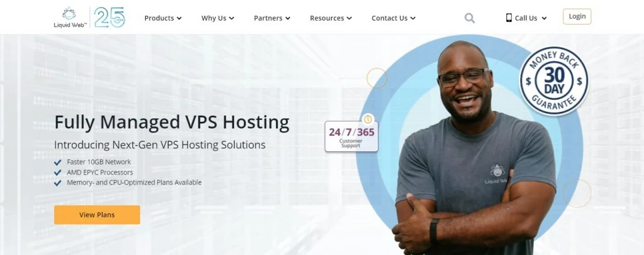The height and width of the screenshot is (255, 644).
Task: Expand the Products dropdown chevron
Action: coord(179,19)
